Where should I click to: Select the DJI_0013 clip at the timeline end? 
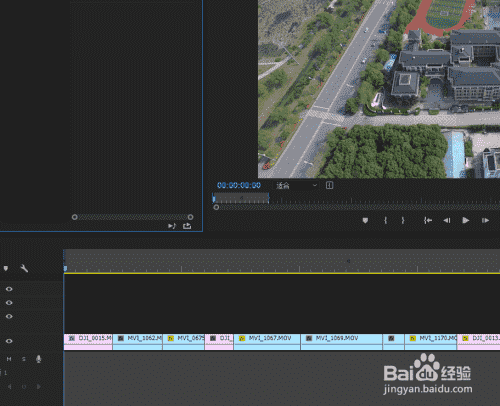pos(479,342)
